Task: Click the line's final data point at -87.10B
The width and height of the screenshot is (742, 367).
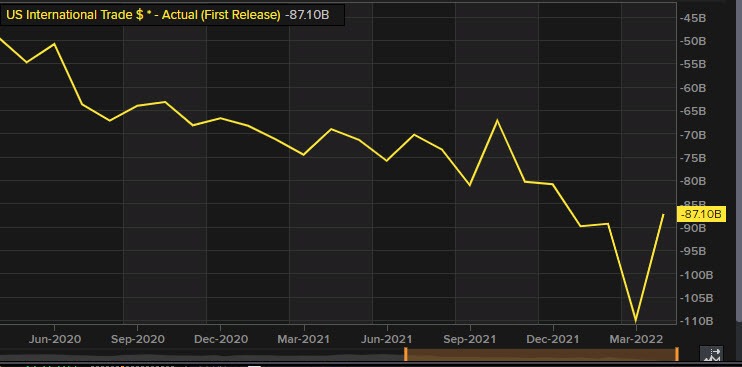Action: [x=664, y=214]
